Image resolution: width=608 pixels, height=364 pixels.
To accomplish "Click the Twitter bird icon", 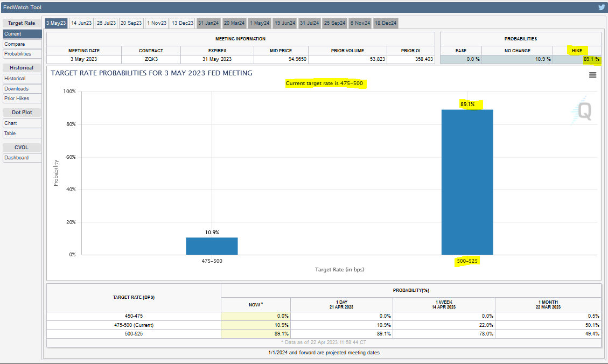I will click(x=601, y=7).
